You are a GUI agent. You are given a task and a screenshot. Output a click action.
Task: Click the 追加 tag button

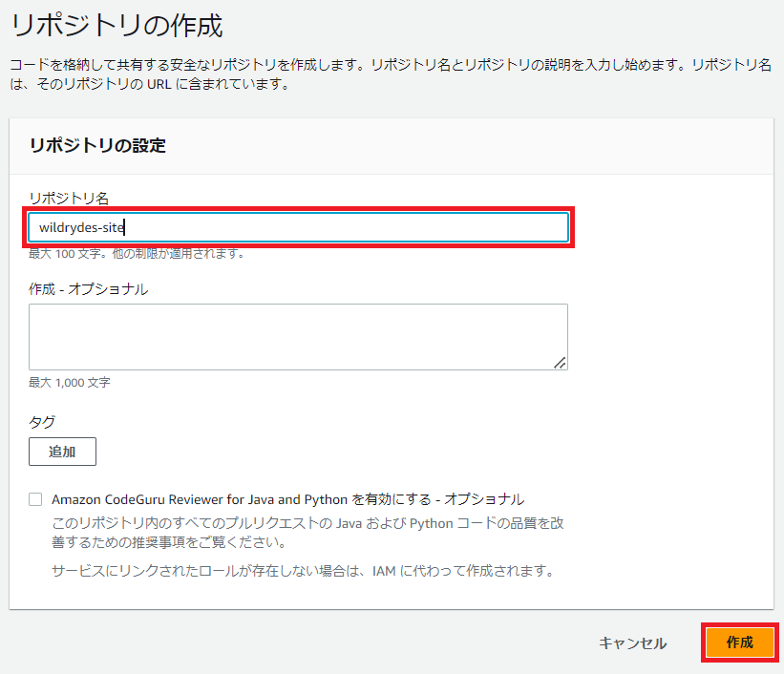[x=62, y=452]
